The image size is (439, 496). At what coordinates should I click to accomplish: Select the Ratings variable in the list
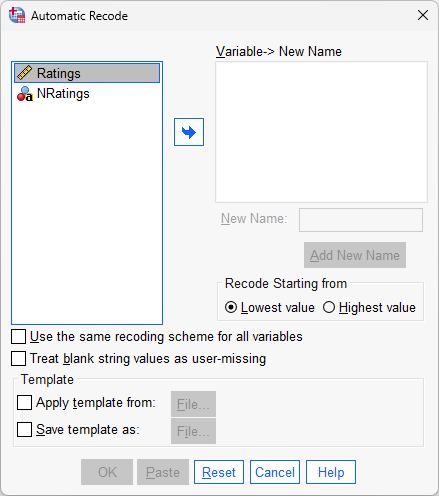[87, 73]
